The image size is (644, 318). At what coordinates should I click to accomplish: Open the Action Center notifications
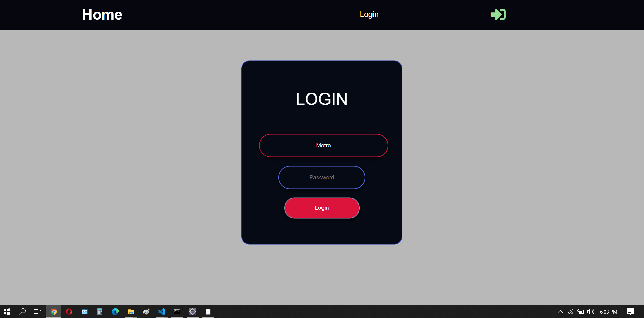coord(630,312)
